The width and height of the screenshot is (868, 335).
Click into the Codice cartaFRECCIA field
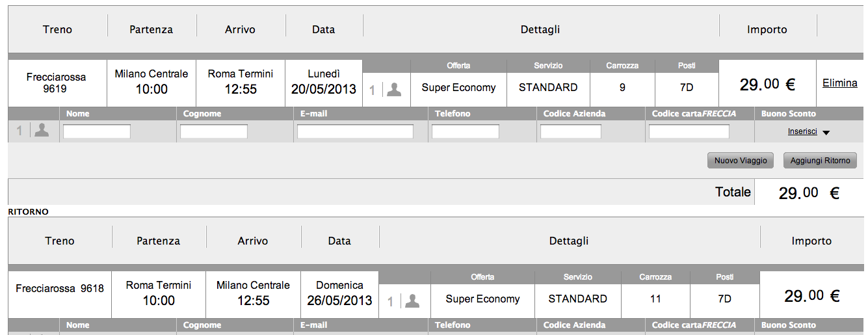pyautogui.click(x=689, y=131)
